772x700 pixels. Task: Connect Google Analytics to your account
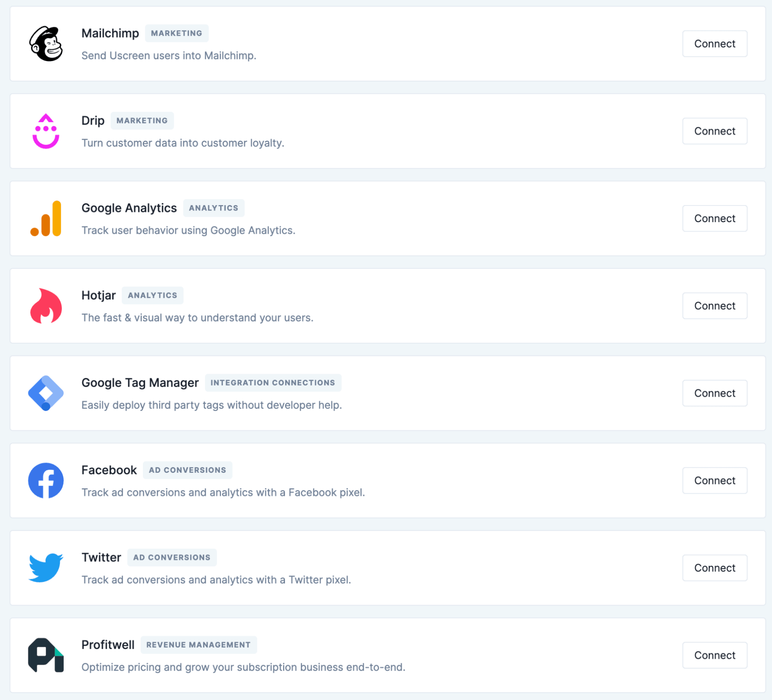click(x=714, y=218)
